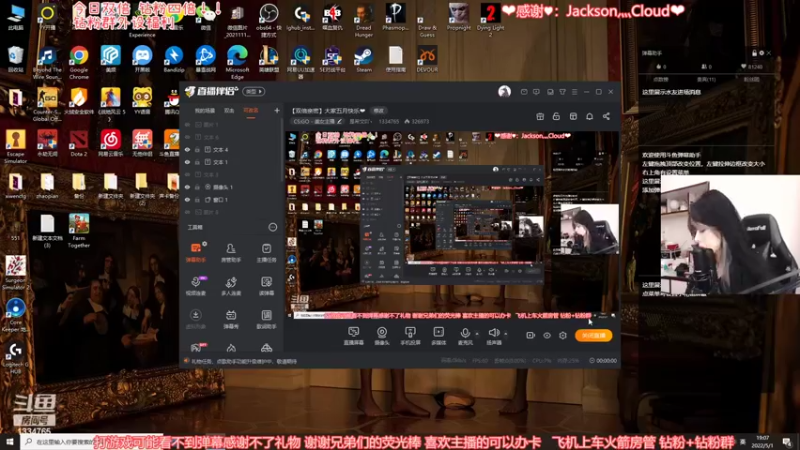
Task: Add a screen capture source from the bottom toolbar
Action: pos(354,336)
